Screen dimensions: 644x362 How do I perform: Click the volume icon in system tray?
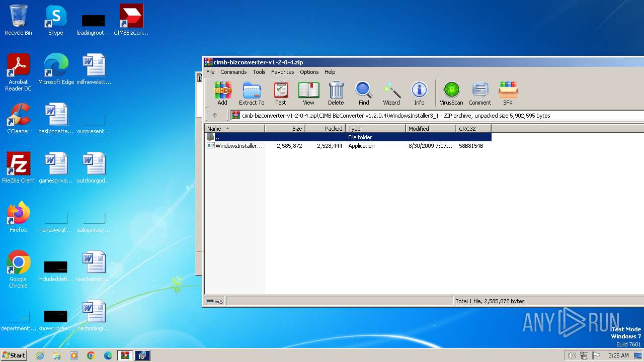coord(572,355)
